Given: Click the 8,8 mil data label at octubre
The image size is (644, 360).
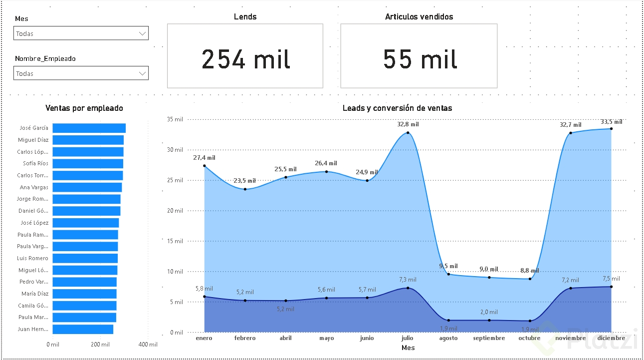Looking at the screenshot, I should click(529, 271).
